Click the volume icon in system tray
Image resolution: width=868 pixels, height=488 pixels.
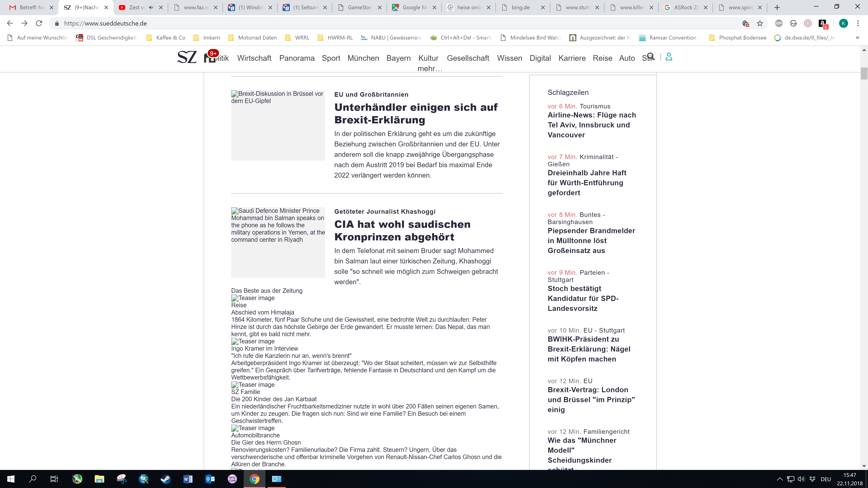pos(801,479)
